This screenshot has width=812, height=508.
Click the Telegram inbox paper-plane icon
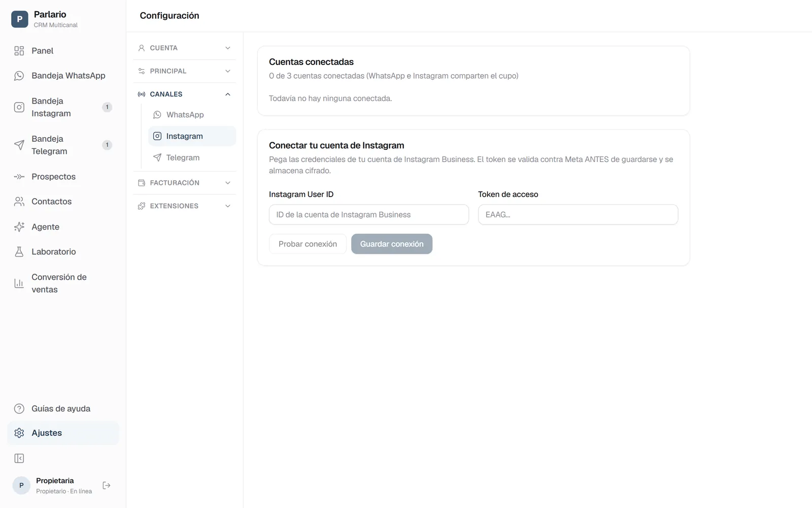point(19,145)
